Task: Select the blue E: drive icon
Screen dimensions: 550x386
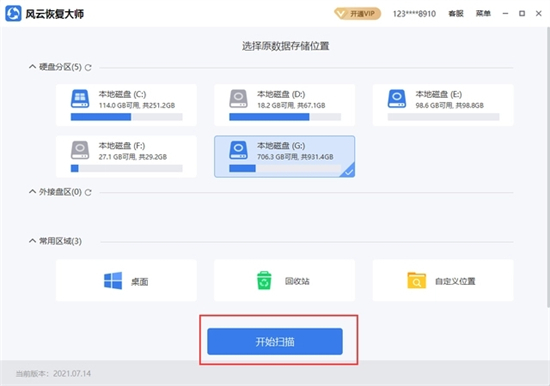Action: pyautogui.click(x=397, y=99)
